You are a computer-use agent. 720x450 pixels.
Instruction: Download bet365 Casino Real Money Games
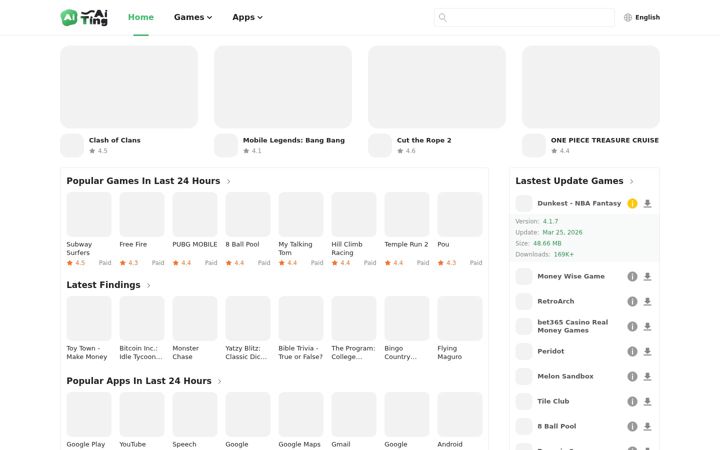click(x=647, y=326)
